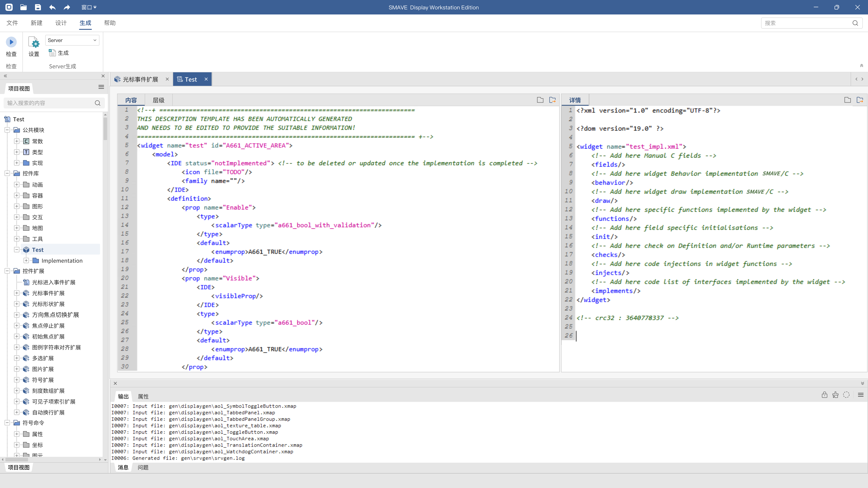868x488 pixels.
Task: Click the undo arrow in the title bar
Action: pyautogui.click(x=52, y=7)
